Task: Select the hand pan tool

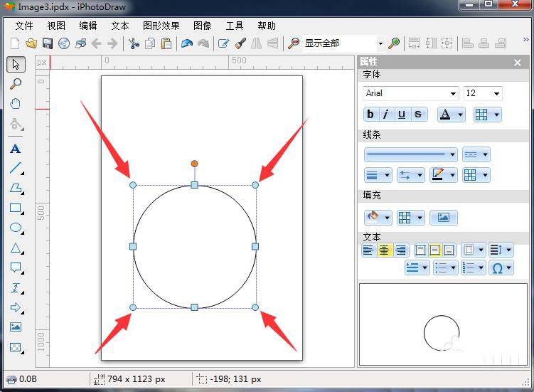Action: pos(16,104)
